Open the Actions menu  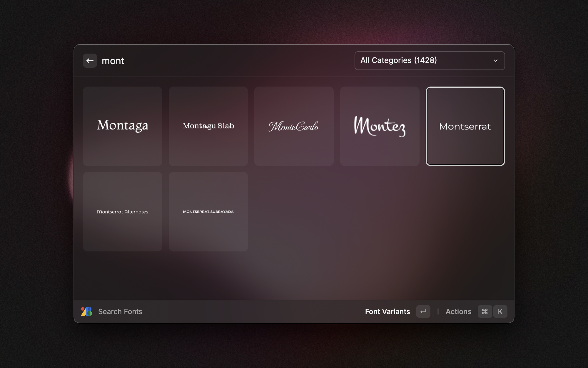(458, 311)
